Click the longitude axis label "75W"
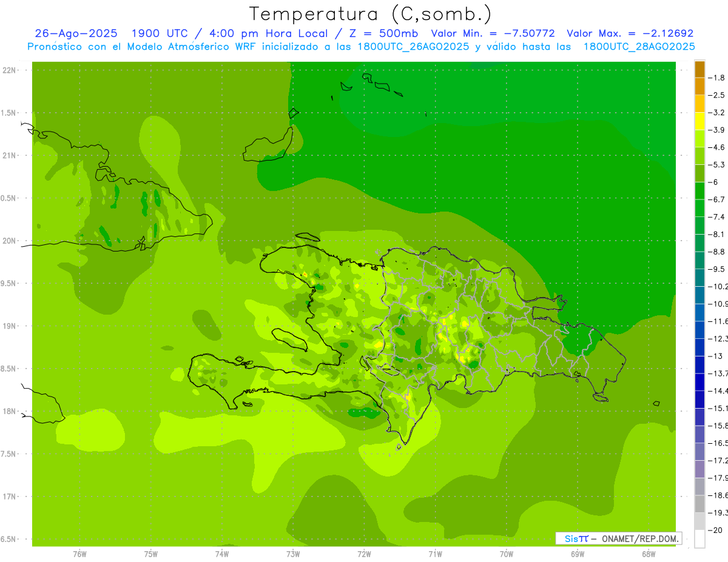Viewport: 728px width, 562px height. click(151, 554)
